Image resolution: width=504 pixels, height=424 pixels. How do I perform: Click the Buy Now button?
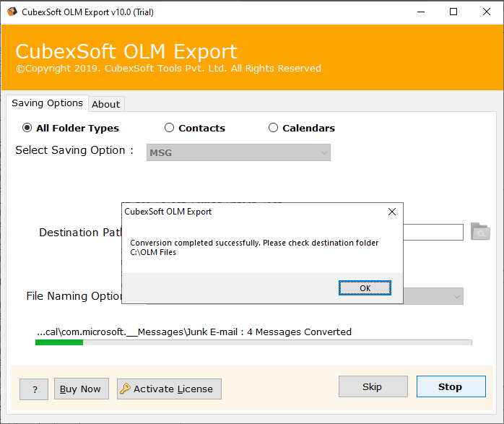[82, 389]
